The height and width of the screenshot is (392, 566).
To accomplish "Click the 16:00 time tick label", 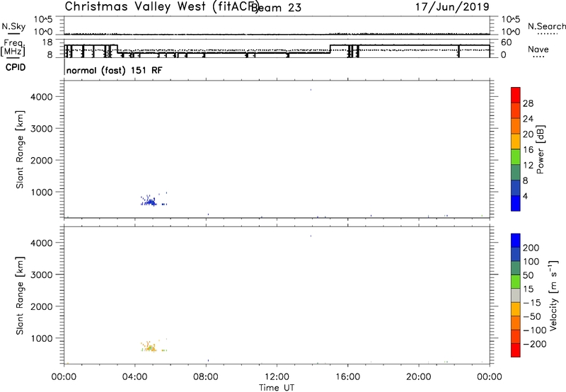I will tap(347, 377).
